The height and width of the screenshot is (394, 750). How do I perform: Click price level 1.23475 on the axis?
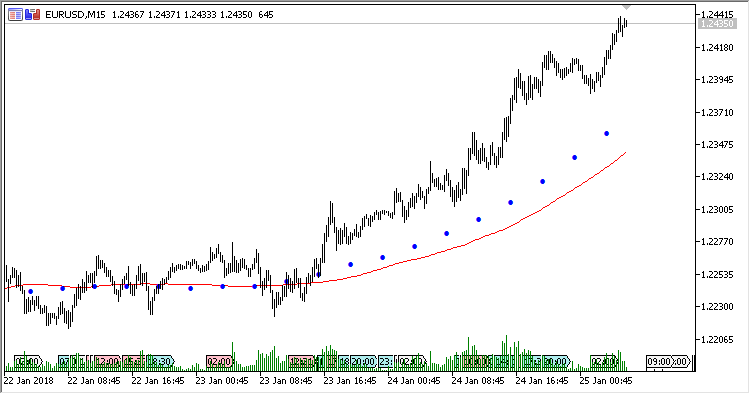(717, 144)
